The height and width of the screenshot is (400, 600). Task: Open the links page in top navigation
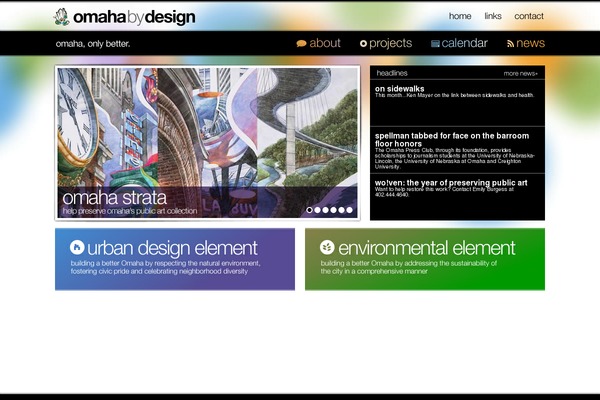pyautogui.click(x=493, y=16)
